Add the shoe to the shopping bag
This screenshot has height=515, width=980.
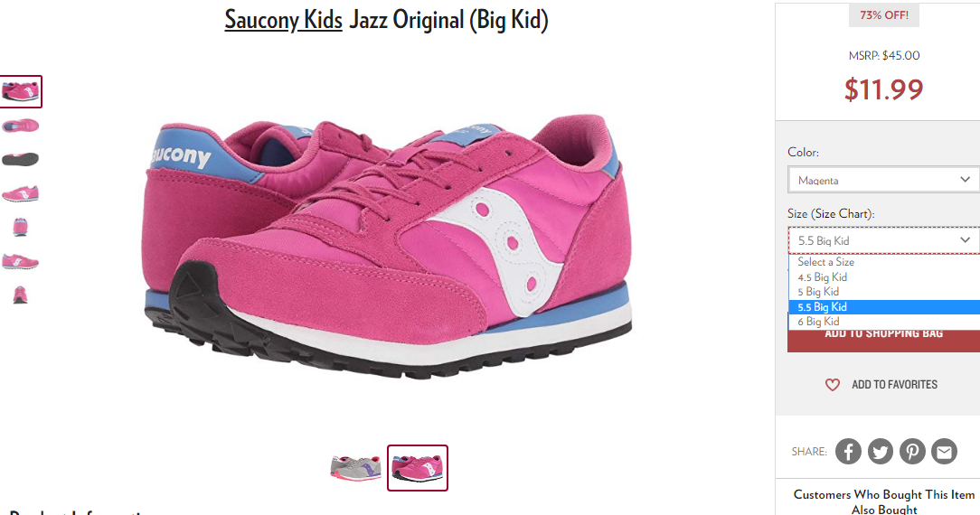click(x=884, y=341)
